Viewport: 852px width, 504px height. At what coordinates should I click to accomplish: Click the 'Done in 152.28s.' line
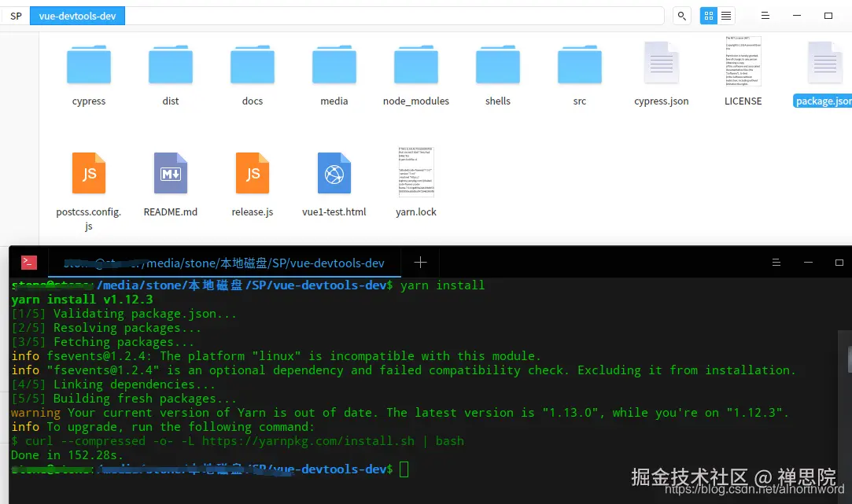[68, 455]
